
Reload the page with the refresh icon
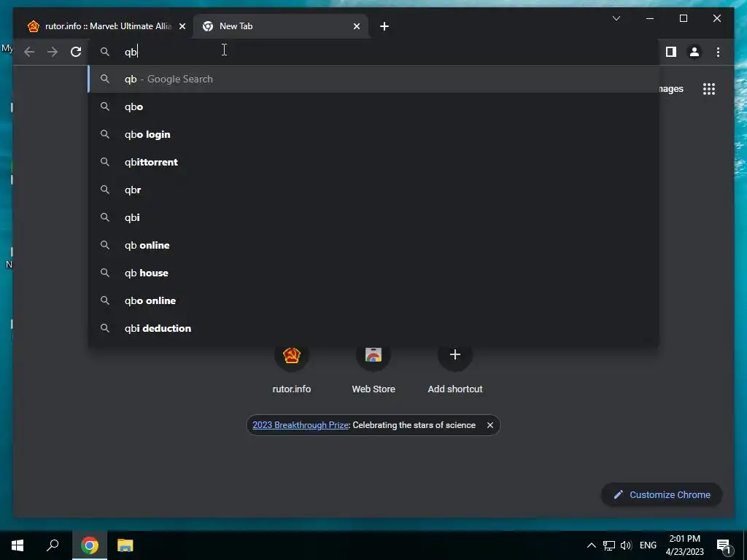point(76,52)
